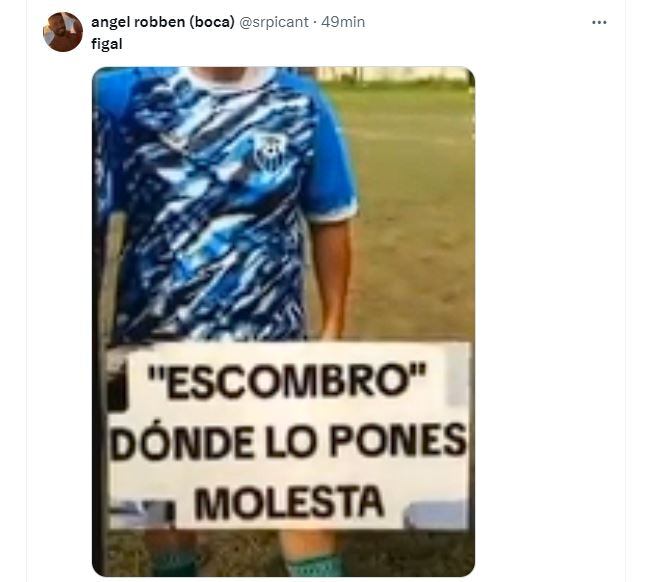Click the "ESCOMBRO" caption word in the image
This screenshot has height=582, width=647.
tap(286, 380)
